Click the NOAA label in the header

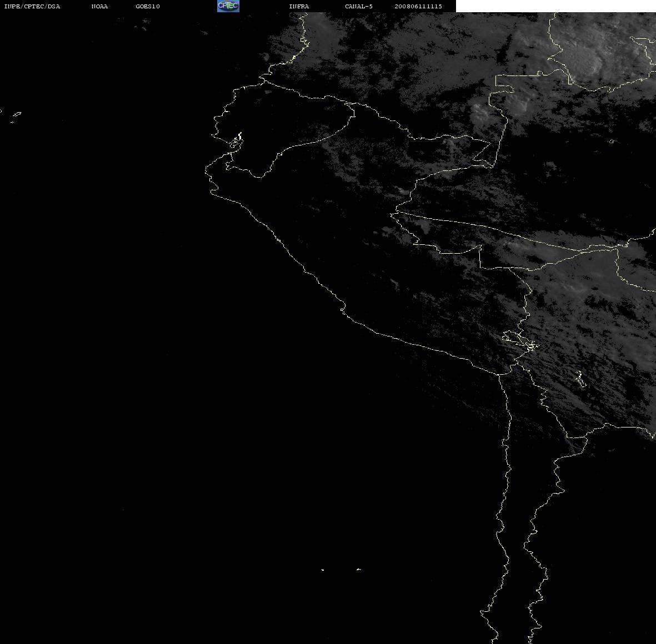coord(99,6)
